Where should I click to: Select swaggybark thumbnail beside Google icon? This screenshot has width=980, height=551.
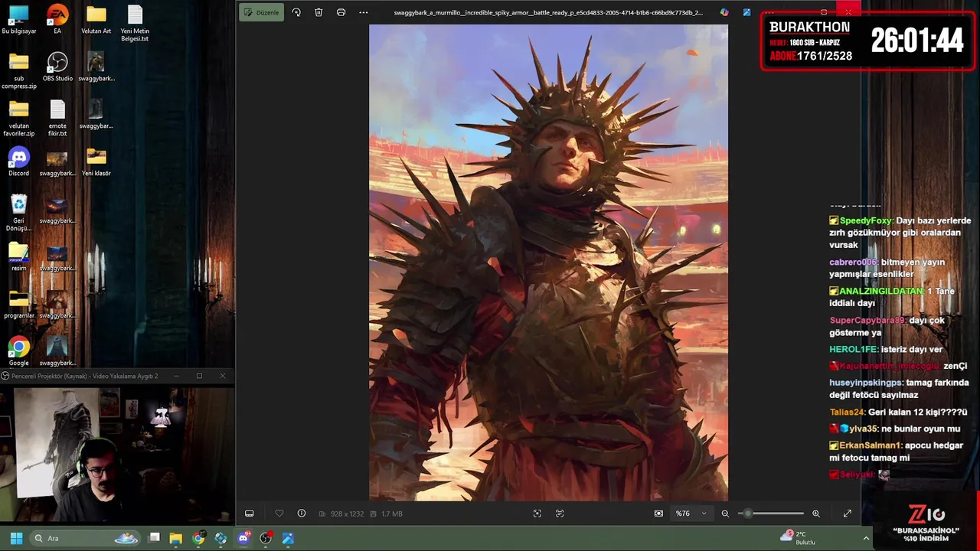tap(57, 352)
